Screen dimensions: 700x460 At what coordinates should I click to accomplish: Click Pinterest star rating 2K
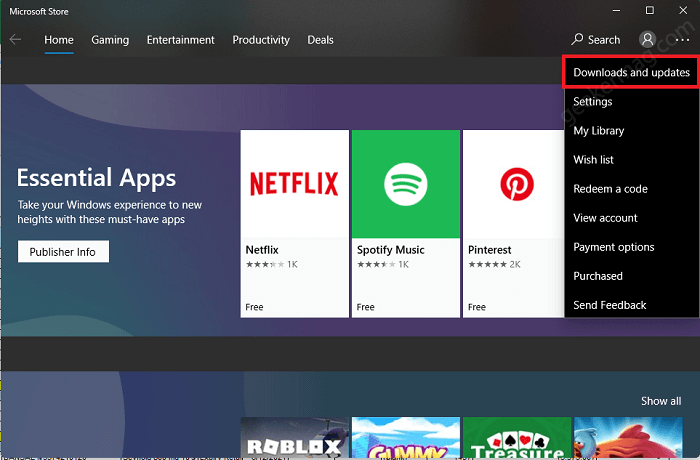point(494,264)
